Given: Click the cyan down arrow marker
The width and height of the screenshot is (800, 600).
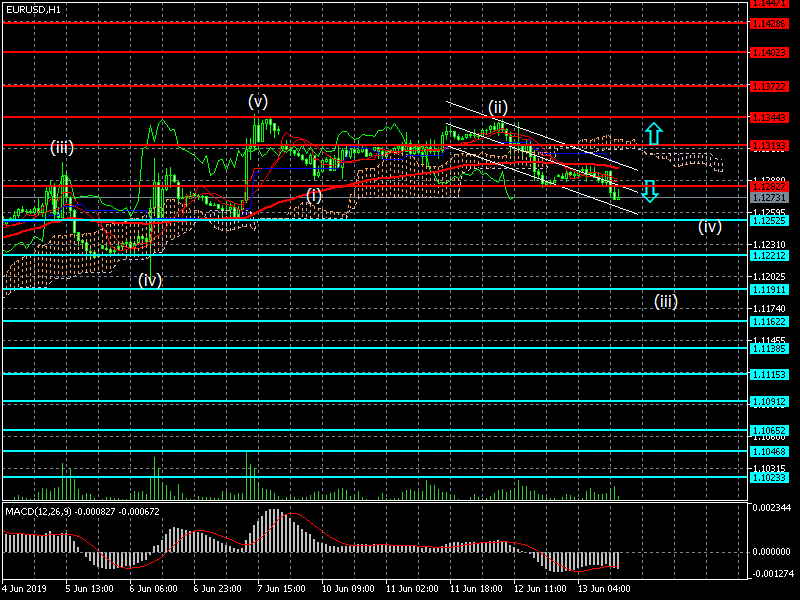Looking at the screenshot, I should point(649,191).
